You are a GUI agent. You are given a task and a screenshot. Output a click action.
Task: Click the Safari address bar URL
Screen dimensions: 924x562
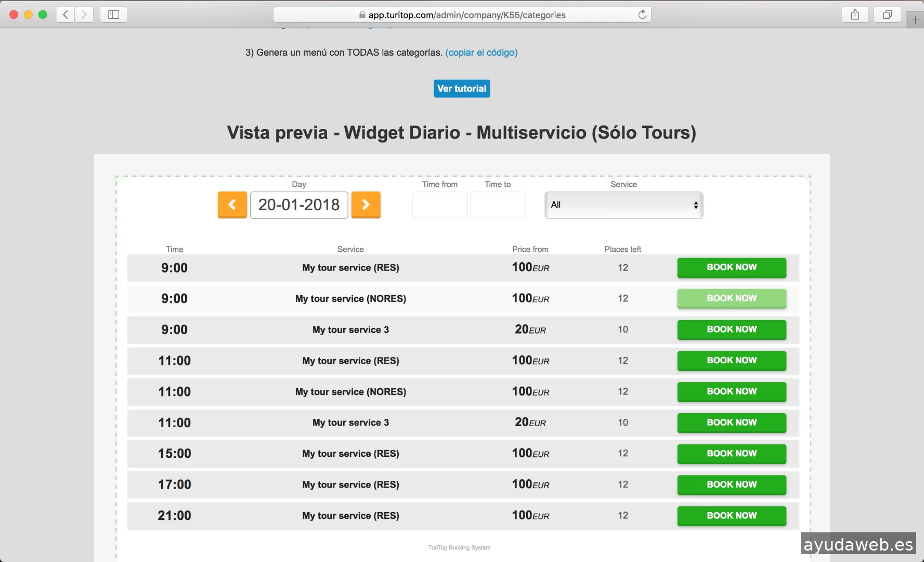466,15
